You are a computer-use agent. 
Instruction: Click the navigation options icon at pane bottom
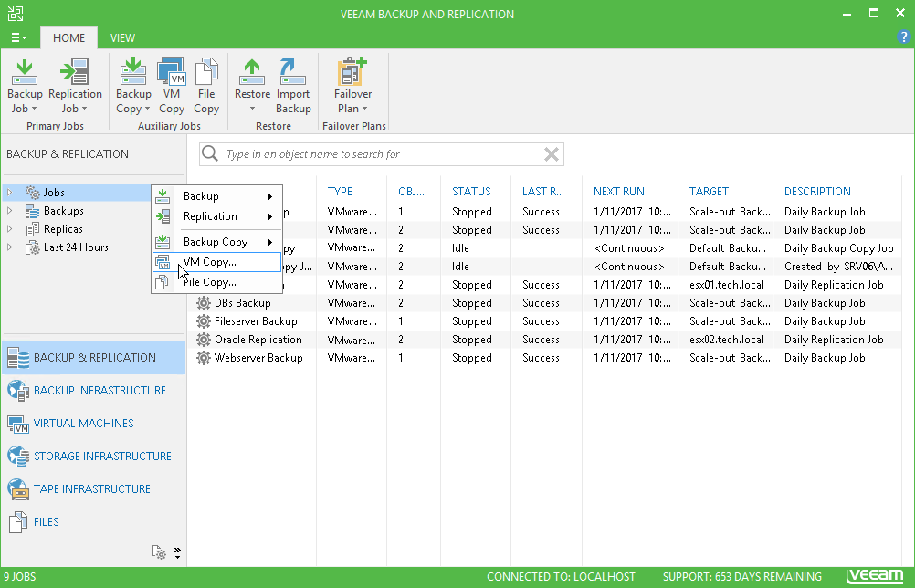tap(159, 552)
